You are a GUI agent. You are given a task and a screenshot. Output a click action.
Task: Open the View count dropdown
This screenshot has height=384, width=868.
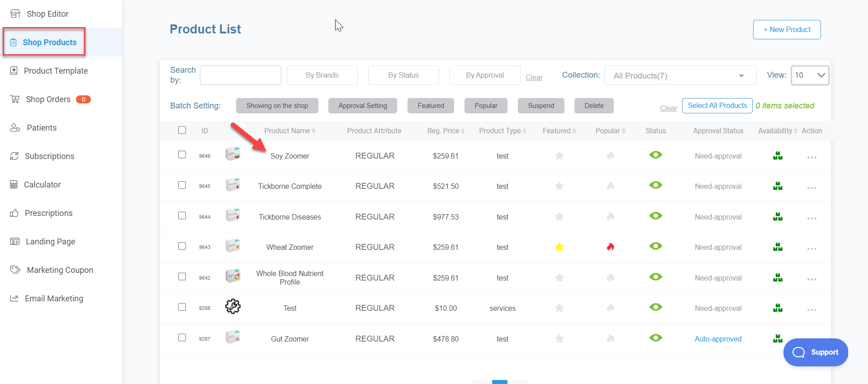tap(810, 75)
